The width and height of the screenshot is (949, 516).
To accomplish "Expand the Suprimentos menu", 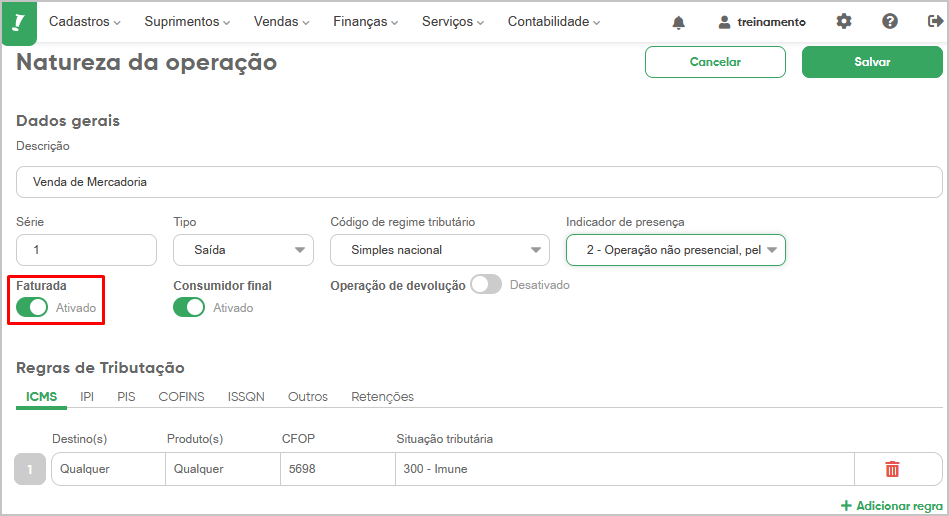I will (187, 22).
